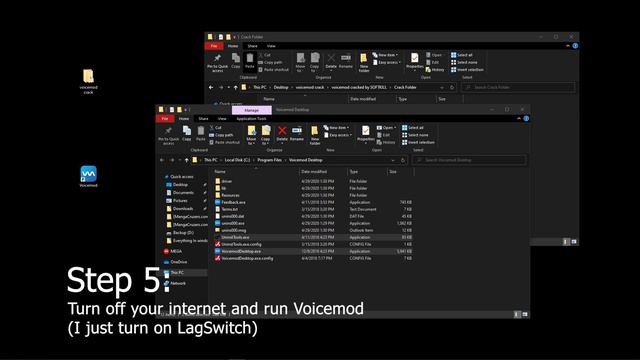Click back arrow in Crack Folder window
Image resolution: width=640 pixels, height=360 pixels.
pos(211,87)
